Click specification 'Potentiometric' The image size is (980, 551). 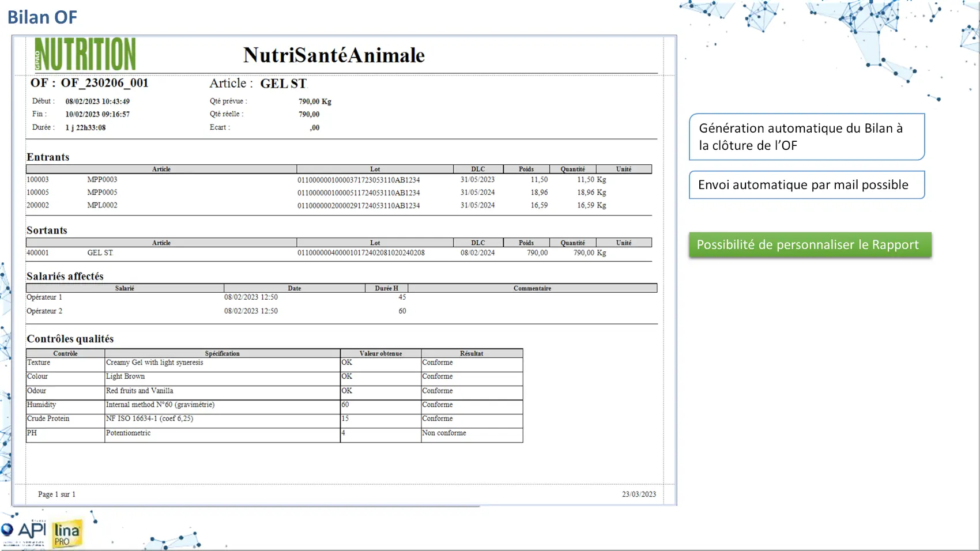[128, 433]
